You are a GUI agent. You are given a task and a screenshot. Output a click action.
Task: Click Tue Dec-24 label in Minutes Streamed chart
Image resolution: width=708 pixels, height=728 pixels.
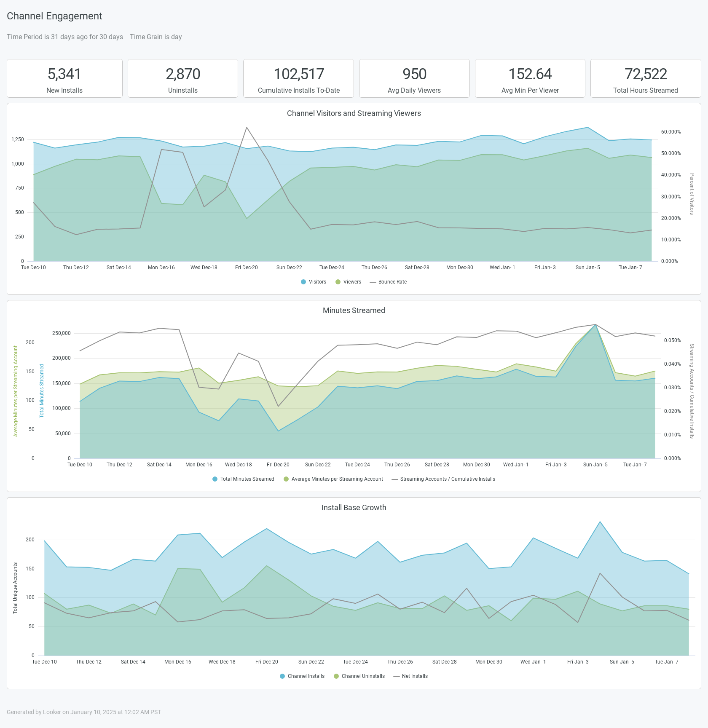(357, 465)
